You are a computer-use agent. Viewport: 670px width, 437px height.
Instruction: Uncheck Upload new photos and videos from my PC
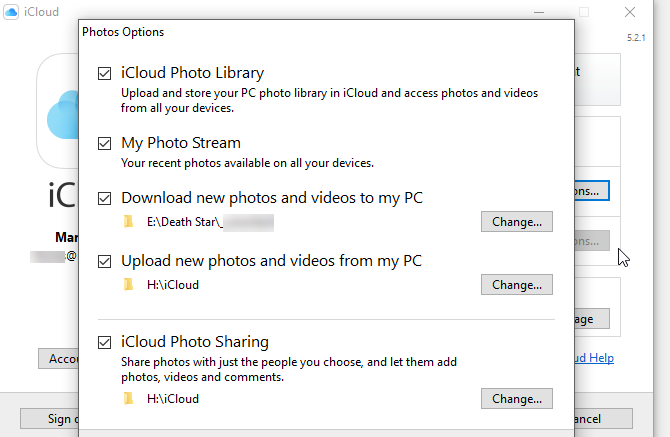[x=106, y=261]
